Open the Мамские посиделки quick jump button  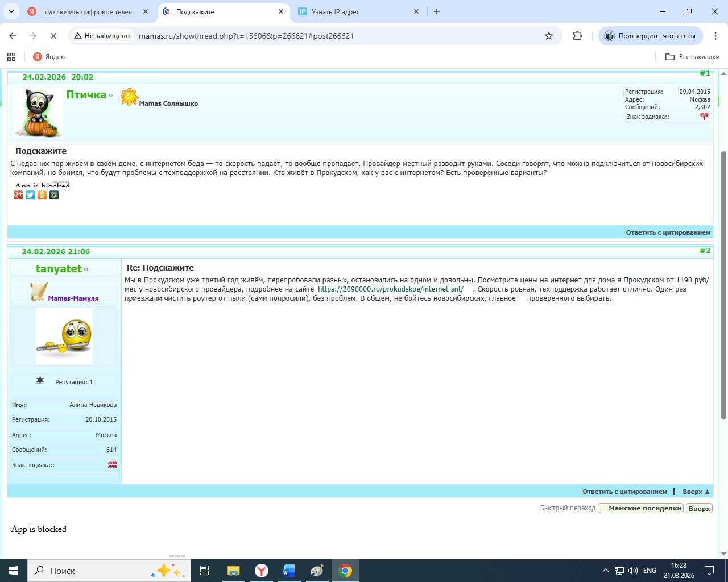(x=641, y=508)
